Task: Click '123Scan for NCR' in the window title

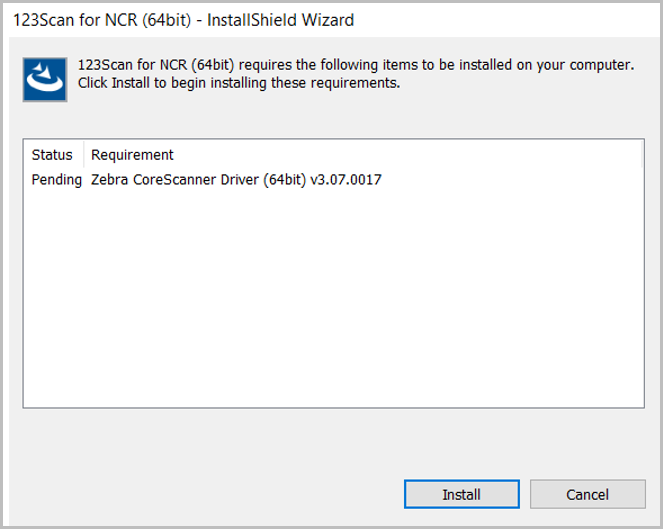Action: tap(75, 20)
